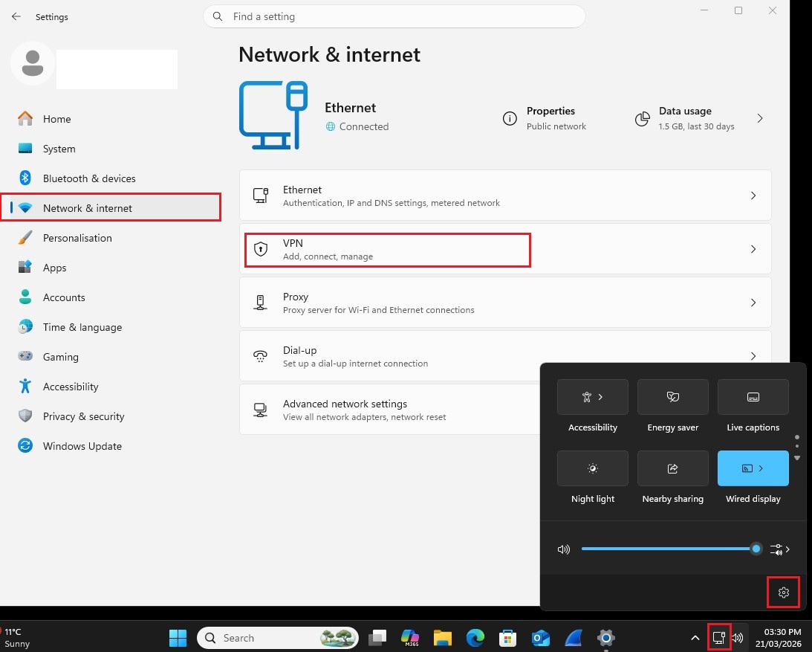The height and width of the screenshot is (652, 812).
Task: Launch Microsoft Edge from taskbar
Action: [475, 638]
